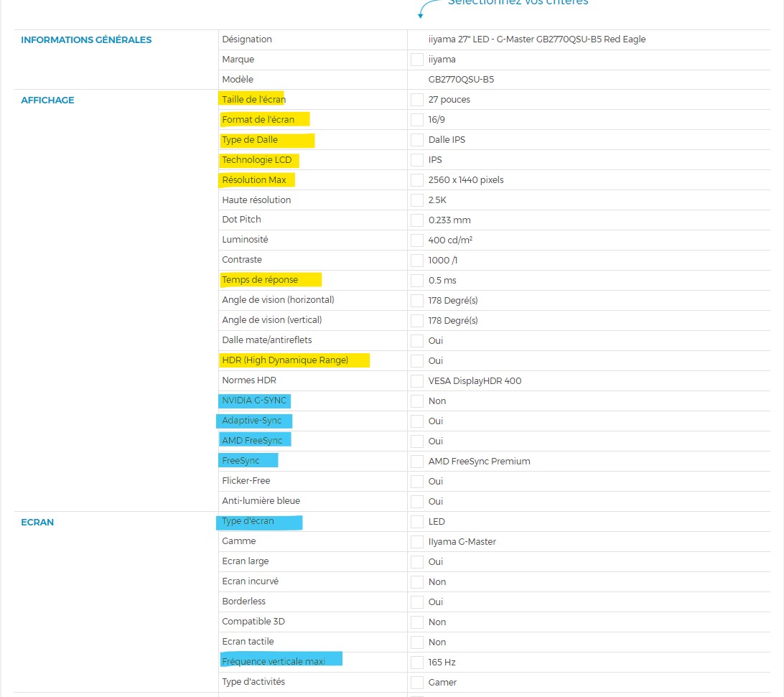This screenshot has height=697, width=784.
Task: Check the Borderless Oui box
Action: click(x=417, y=602)
